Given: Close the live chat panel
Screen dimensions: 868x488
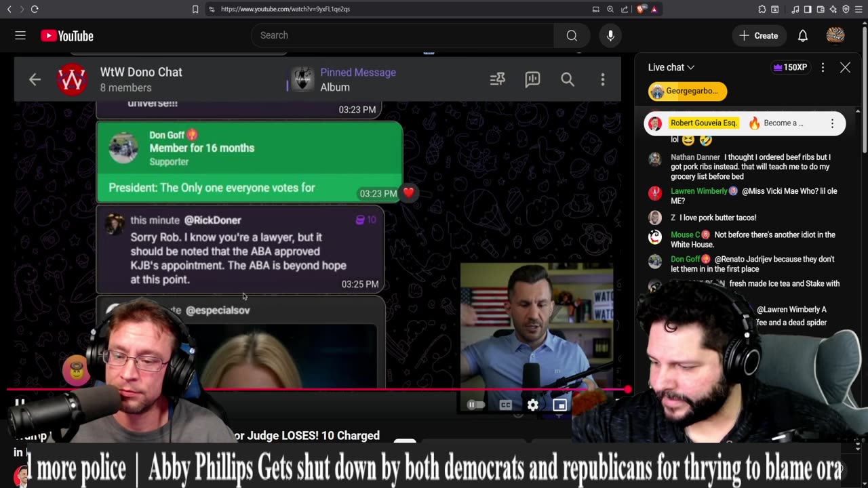Looking at the screenshot, I should 845,67.
